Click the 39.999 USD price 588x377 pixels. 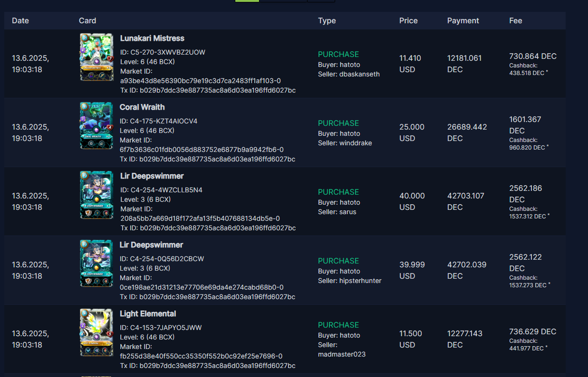[x=412, y=270]
